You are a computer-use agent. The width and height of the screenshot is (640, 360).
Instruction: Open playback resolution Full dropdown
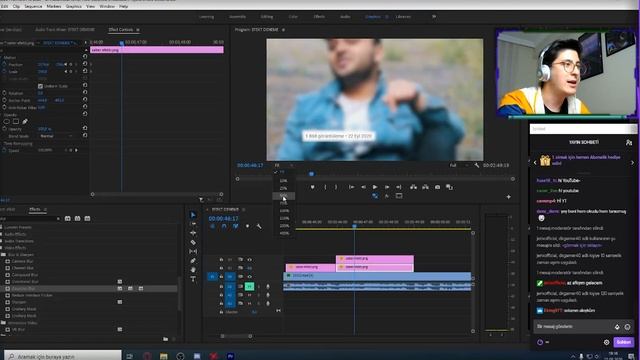(459, 165)
